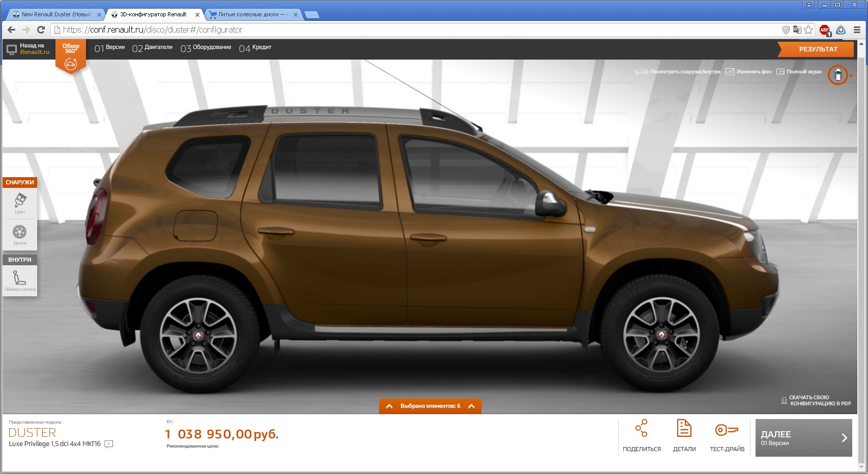
Task: Download your configuration as PDF
Action: tap(816, 401)
